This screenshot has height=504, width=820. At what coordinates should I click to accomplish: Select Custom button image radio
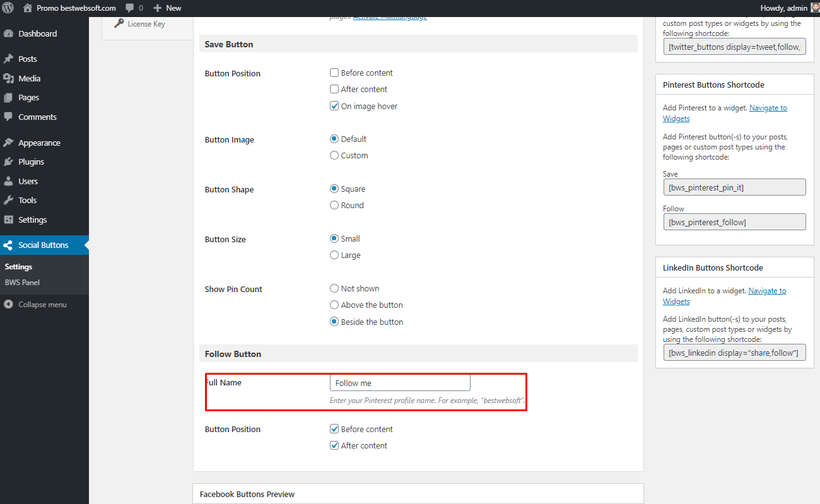pyautogui.click(x=334, y=155)
